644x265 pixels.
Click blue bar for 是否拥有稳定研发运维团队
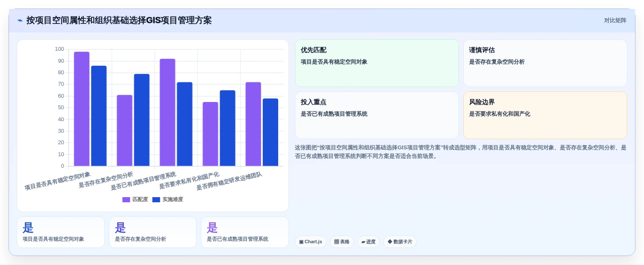point(270,132)
